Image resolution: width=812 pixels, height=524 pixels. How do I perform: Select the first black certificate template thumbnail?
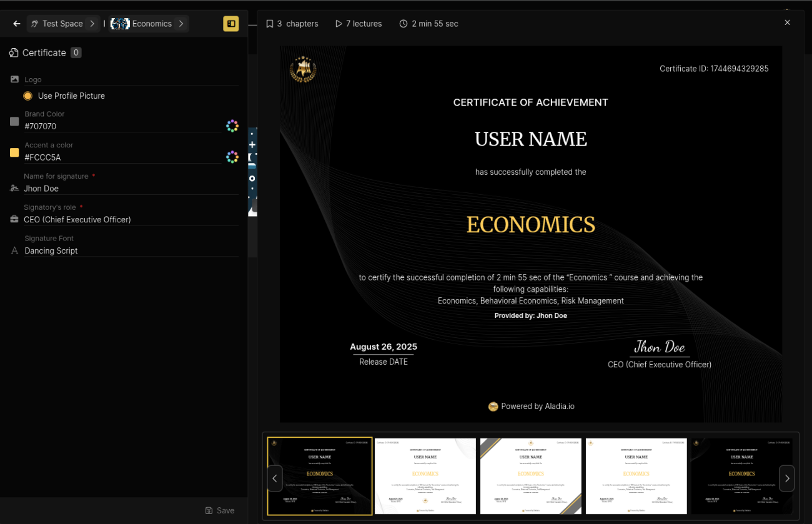tap(320, 476)
